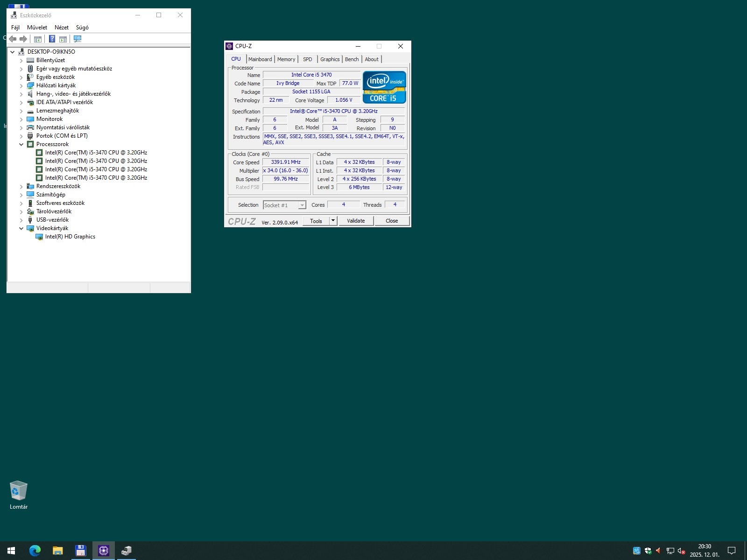
Task: Expand the IDE ATA/ATAPI vezérlők category
Action: click(21, 102)
